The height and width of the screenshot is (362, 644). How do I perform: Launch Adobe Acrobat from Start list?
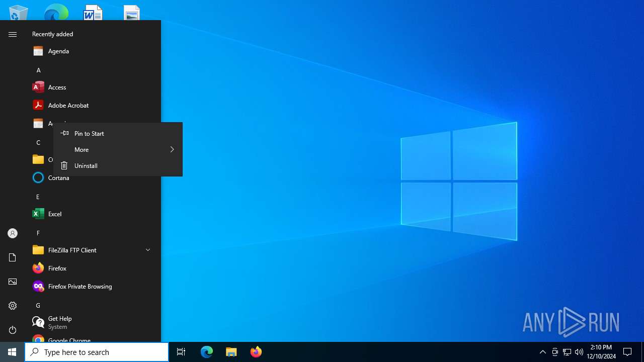point(94,105)
